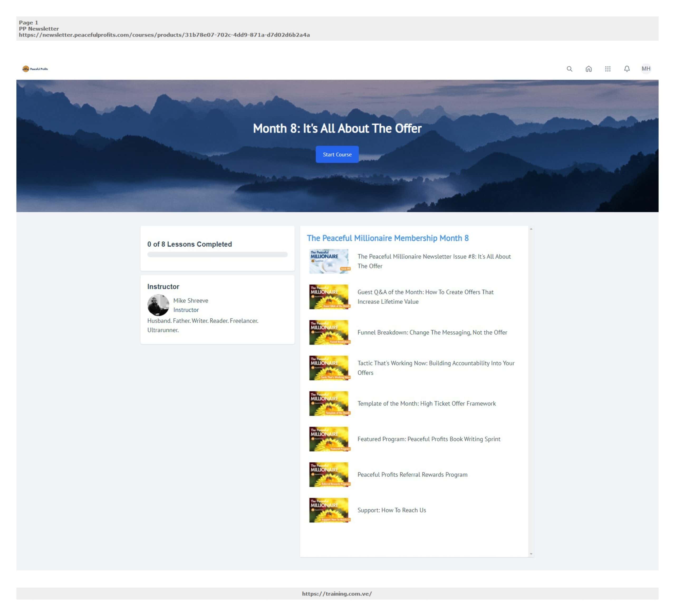Click lesson list scroll up arrow

point(531,229)
